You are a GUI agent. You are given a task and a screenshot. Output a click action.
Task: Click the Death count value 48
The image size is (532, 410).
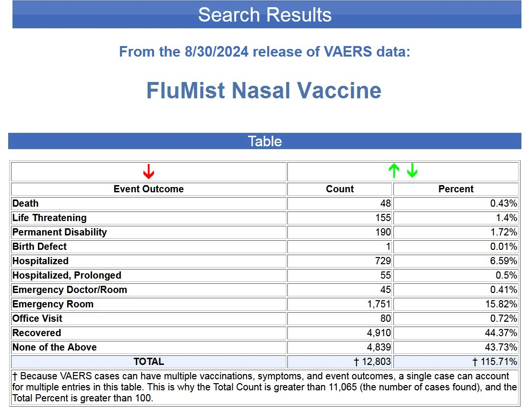[385, 203]
